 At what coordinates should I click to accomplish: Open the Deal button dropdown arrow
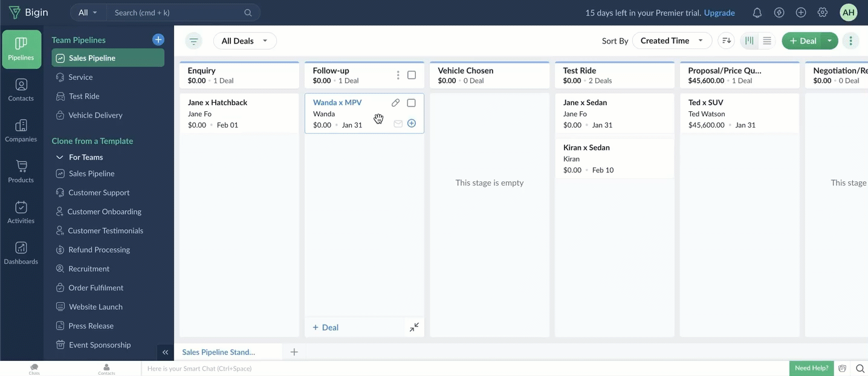(829, 41)
